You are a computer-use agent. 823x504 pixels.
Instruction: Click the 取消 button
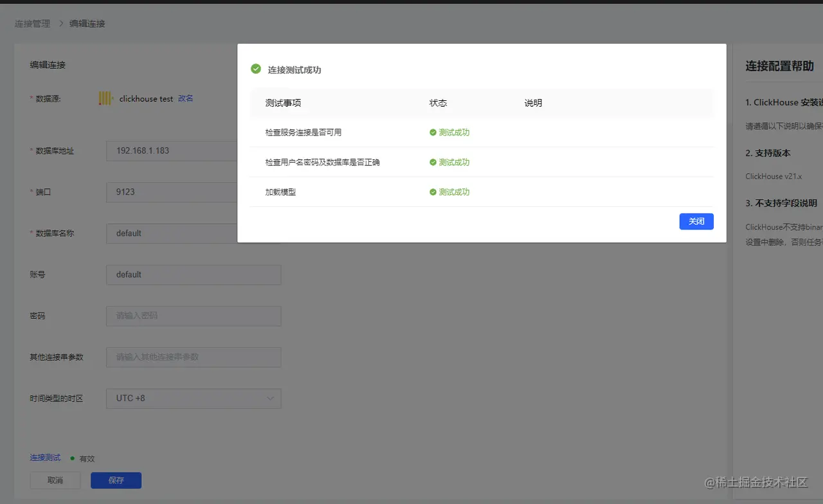(55, 480)
